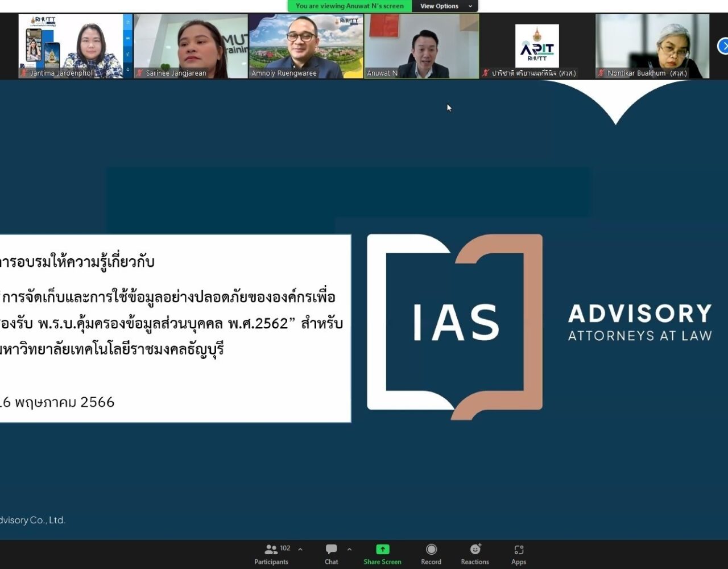Select the ARIT RMUTT logo participant thumbnail
The image size is (728, 569).
point(537,46)
